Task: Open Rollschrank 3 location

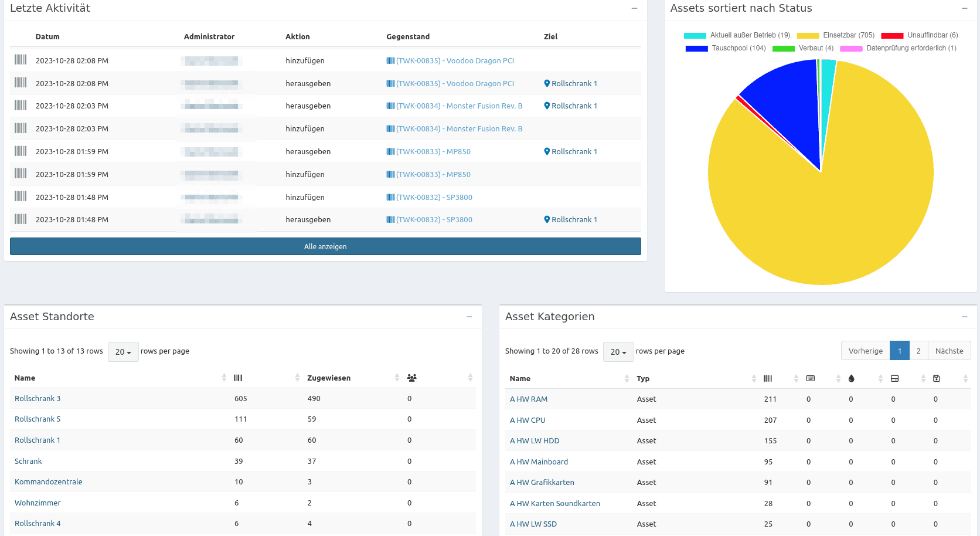Action: (x=38, y=398)
